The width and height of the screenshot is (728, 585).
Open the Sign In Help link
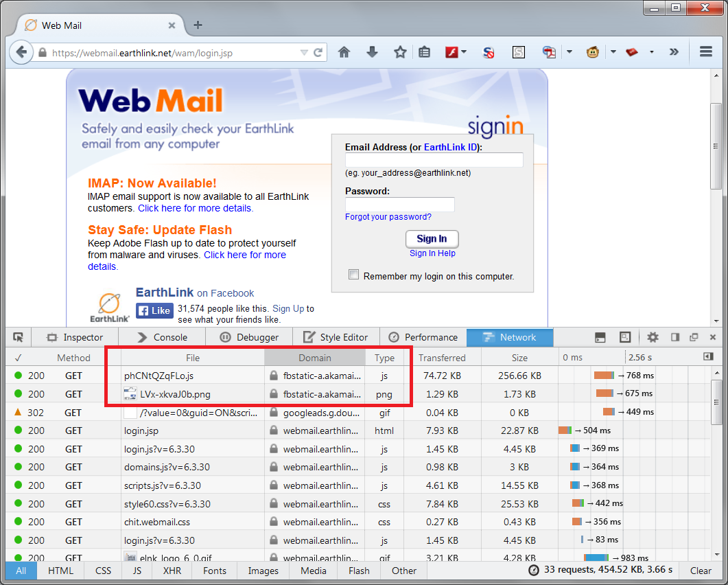pos(432,253)
